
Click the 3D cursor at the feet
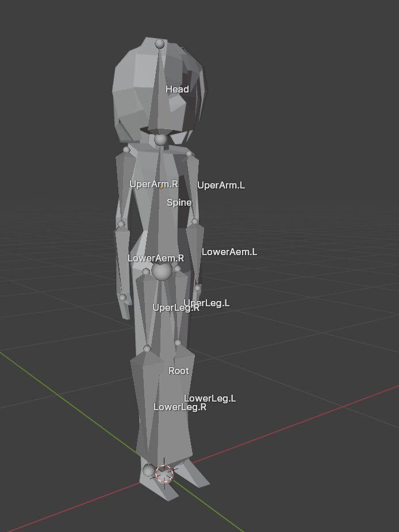pyautogui.click(x=164, y=473)
